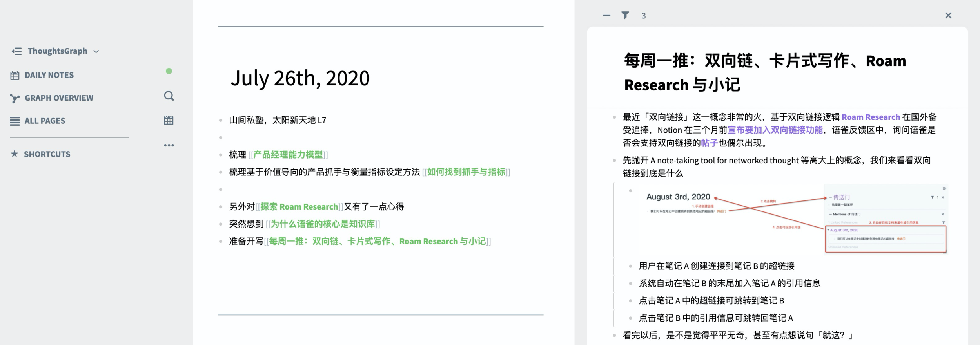The image size is (980, 345).
Task: Open All Pages list
Action: [45, 121]
